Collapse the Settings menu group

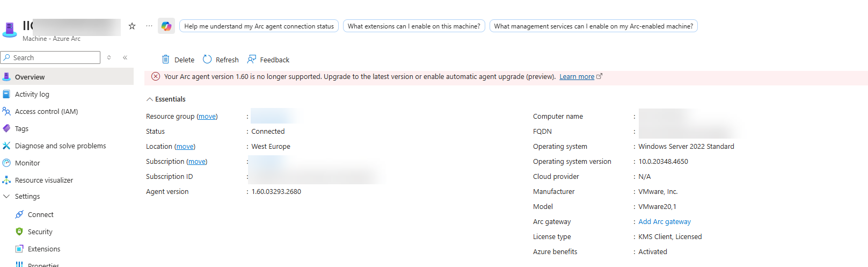coord(6,197)
